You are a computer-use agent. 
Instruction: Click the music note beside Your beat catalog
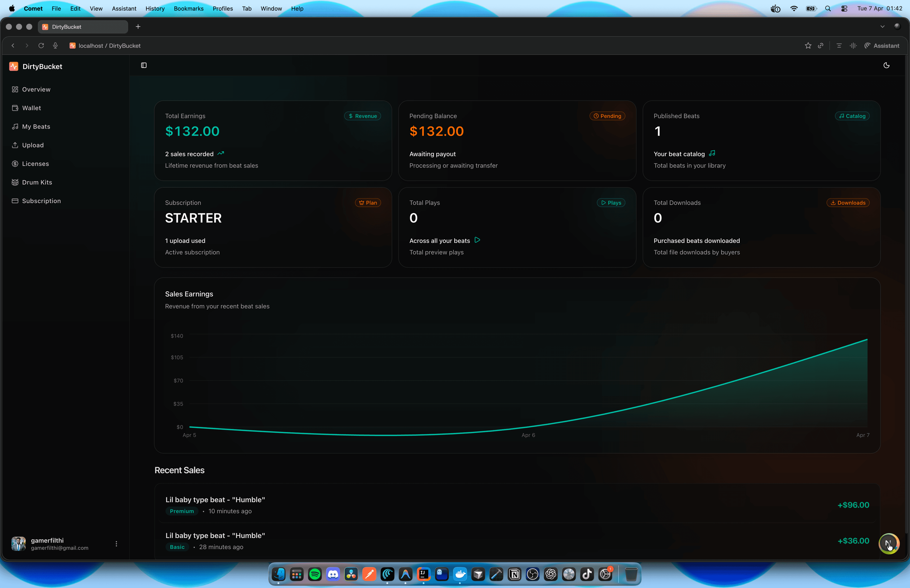pos(712,154)
